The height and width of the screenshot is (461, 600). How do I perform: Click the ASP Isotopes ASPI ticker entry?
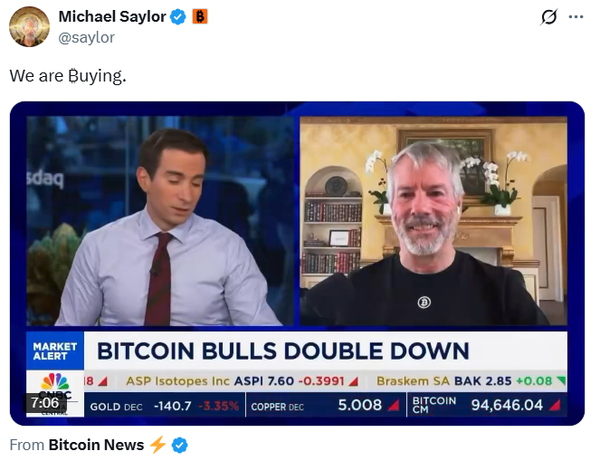pos(243,381)
